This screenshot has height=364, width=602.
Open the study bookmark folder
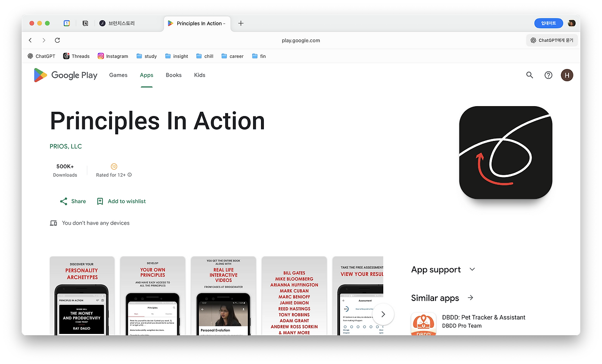[146, 56]
